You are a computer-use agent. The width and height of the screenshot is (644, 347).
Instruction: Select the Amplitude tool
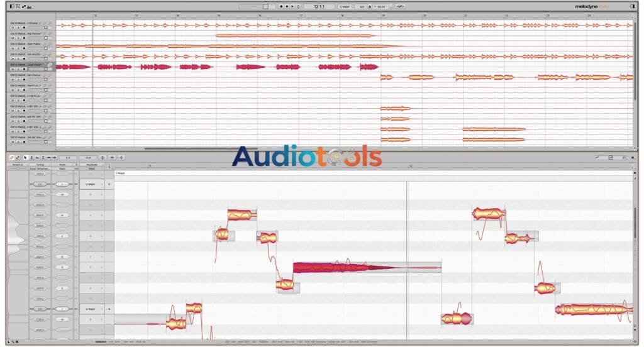[43, 158]
